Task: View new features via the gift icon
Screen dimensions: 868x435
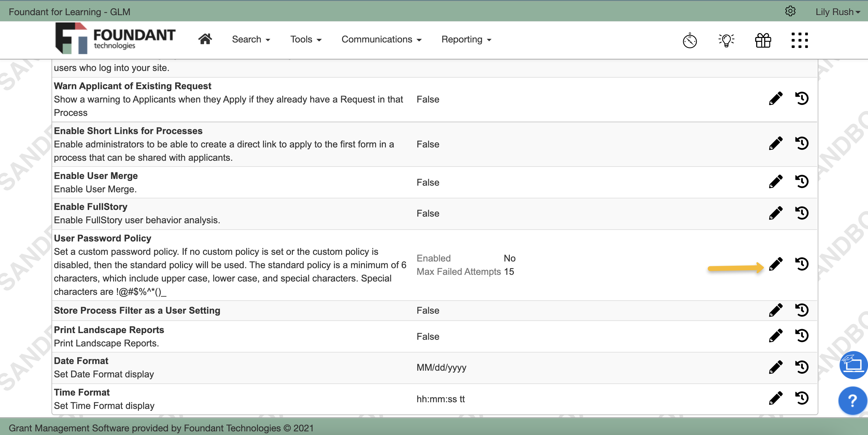Action: [x=763, y=40]
